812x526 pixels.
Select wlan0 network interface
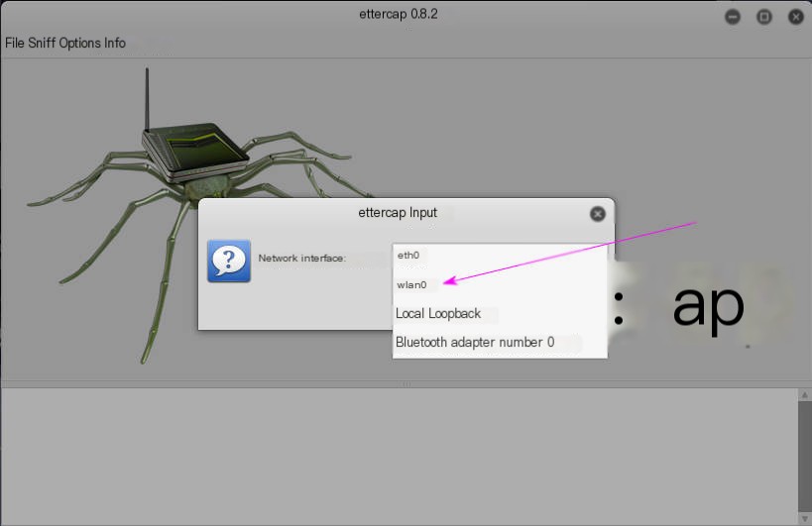[x=500, y=284]
